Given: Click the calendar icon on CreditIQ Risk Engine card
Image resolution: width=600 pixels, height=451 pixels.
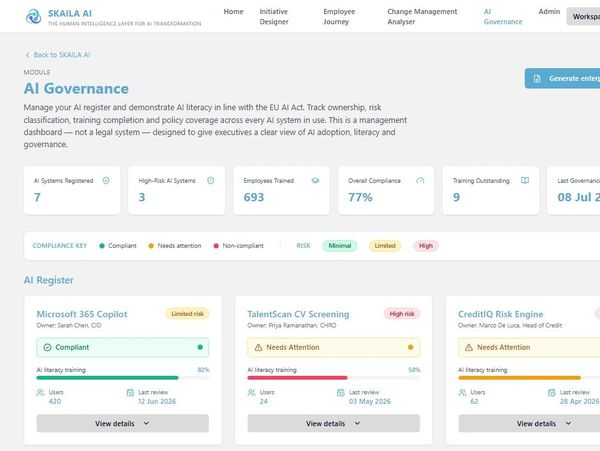Looking at the screenshot, I should click(x=551, y=393).
